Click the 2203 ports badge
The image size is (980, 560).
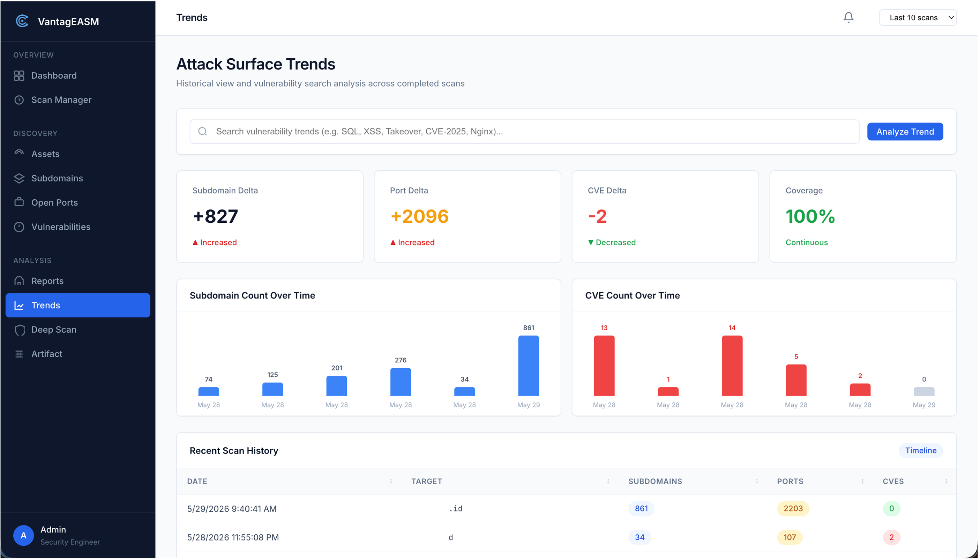point(793,508)
